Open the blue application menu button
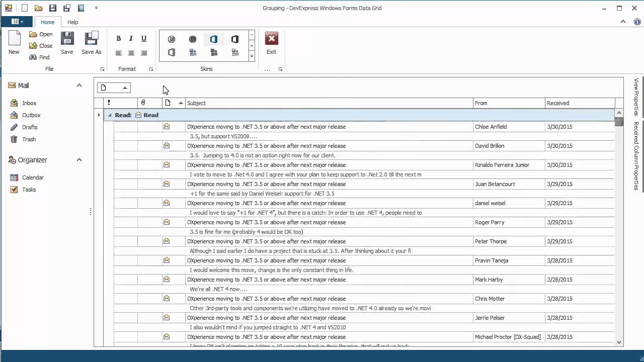 (17, 22)
